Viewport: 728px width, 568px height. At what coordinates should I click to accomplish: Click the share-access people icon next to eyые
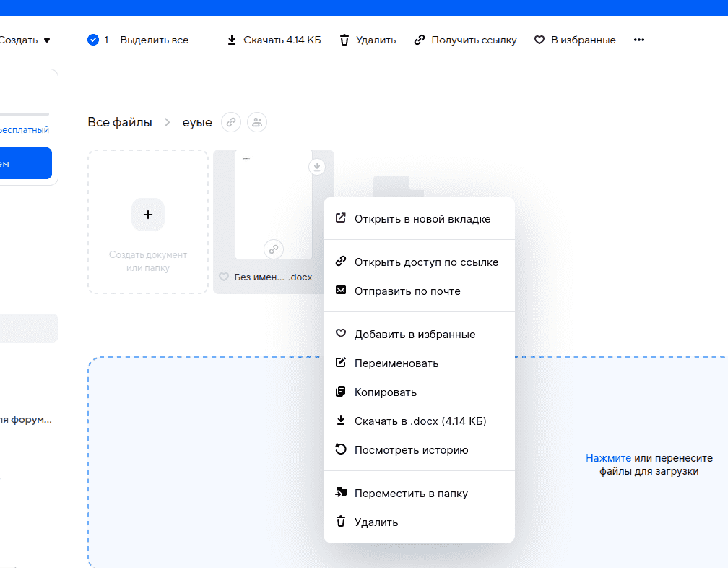coord(257,122)
